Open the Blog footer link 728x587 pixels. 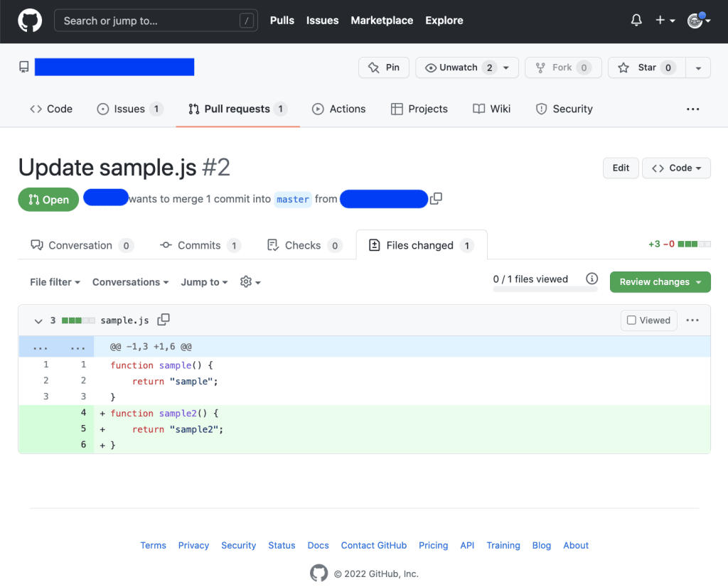click(x=541, y=545)
